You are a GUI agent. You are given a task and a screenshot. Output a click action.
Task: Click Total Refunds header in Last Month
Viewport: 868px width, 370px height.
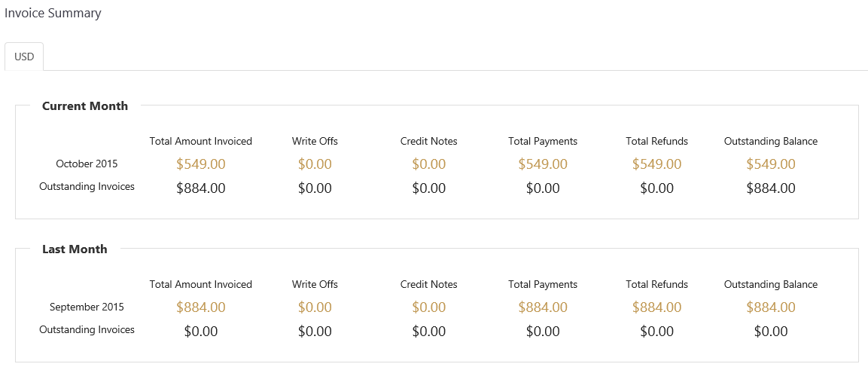point(657,284)
